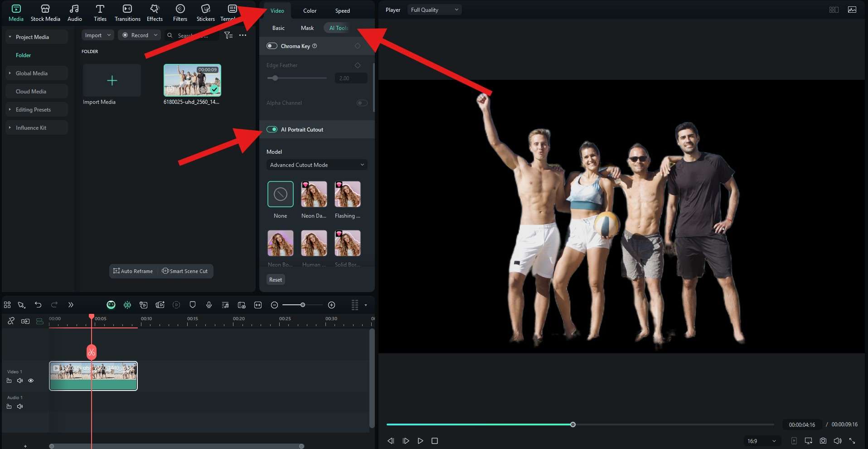Open the Audio library icon
Image resolution: width=868 pixels, height=449 pixels.
[75, 13]
